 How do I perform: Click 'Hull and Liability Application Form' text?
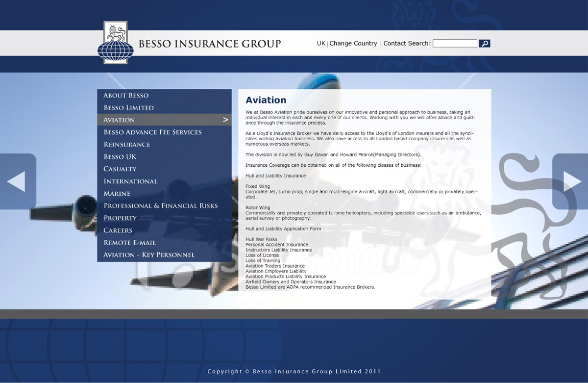[x=283, y=229]
